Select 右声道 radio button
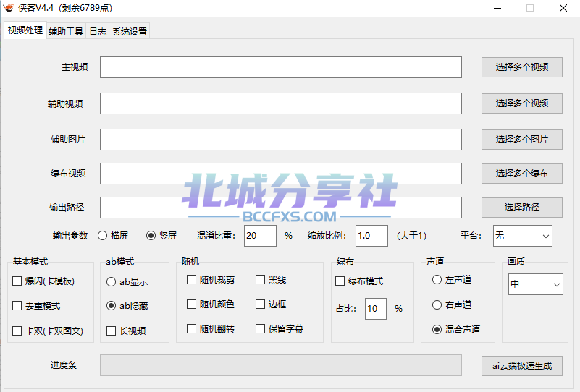The width and height of the screenshot is (580, 392). point(437,304)
